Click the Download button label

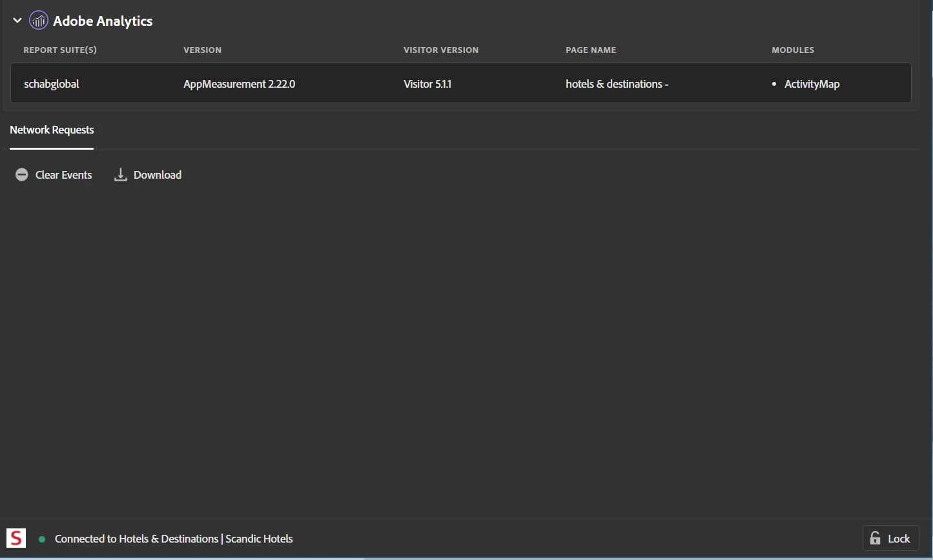158,175
